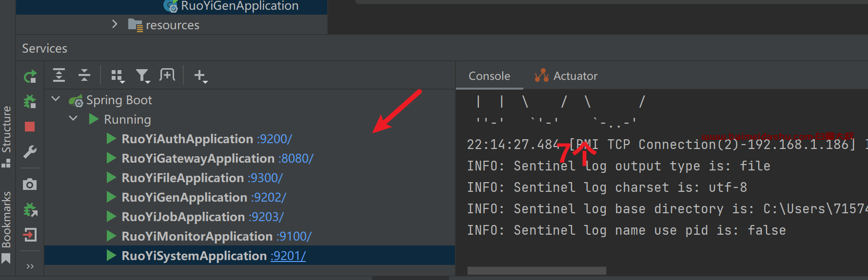Open the :9202/ port link
The height and width of the screenshot is (280, 868).
point(268,197)
